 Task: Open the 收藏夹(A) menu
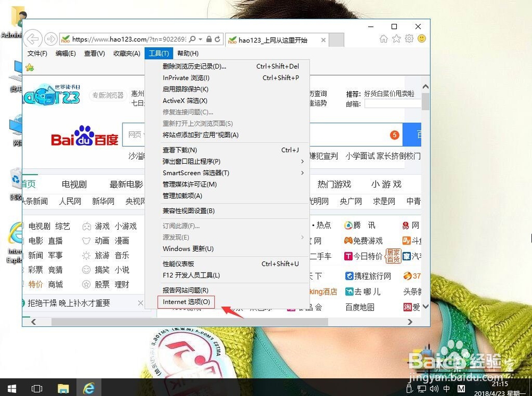click(x=127, y=54)
